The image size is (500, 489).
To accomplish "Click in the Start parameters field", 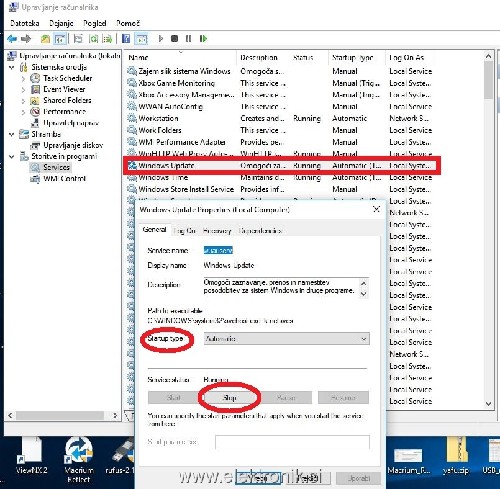I will (x=292, y=442).
